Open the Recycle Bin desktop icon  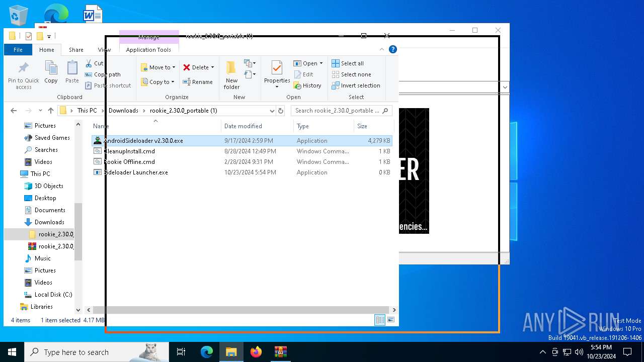coord(19,15)
